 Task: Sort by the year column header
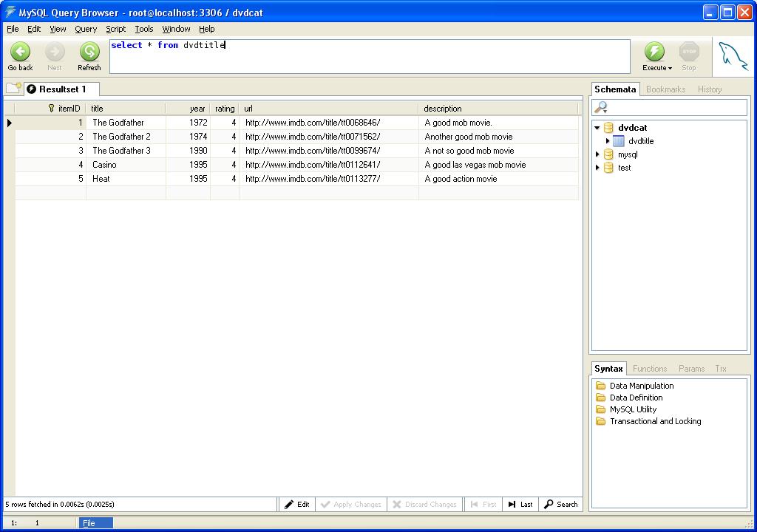[188, 108]
